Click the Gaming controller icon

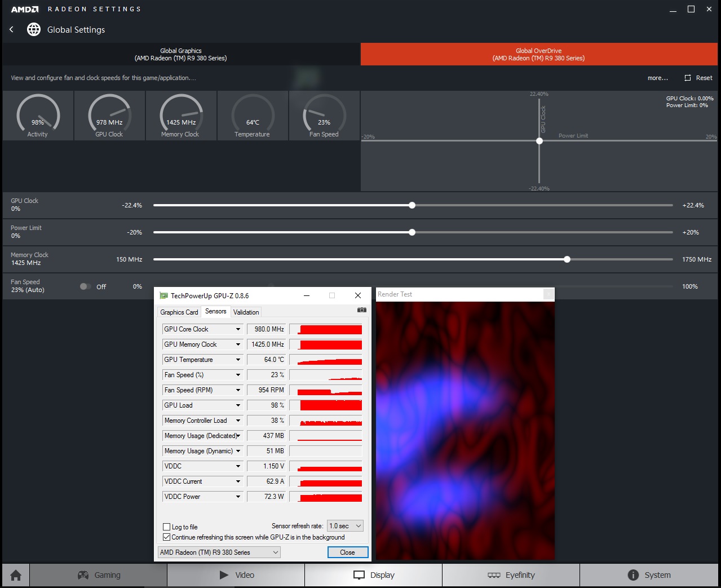83,575
